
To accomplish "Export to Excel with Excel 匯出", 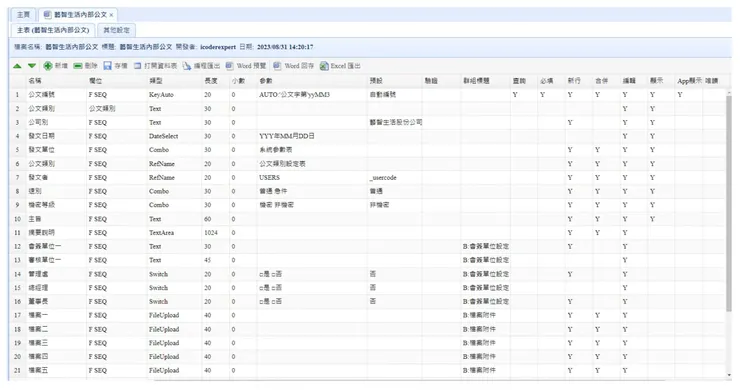I will (340, 66).
